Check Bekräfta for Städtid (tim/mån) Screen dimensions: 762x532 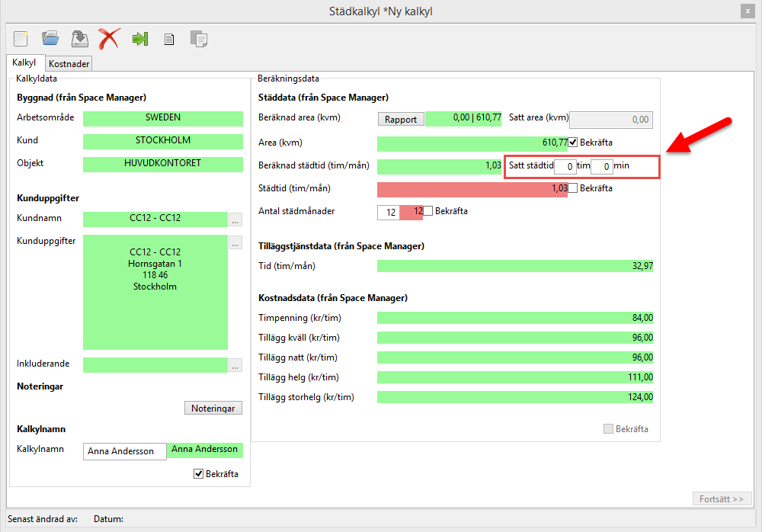tap(573, 188)
